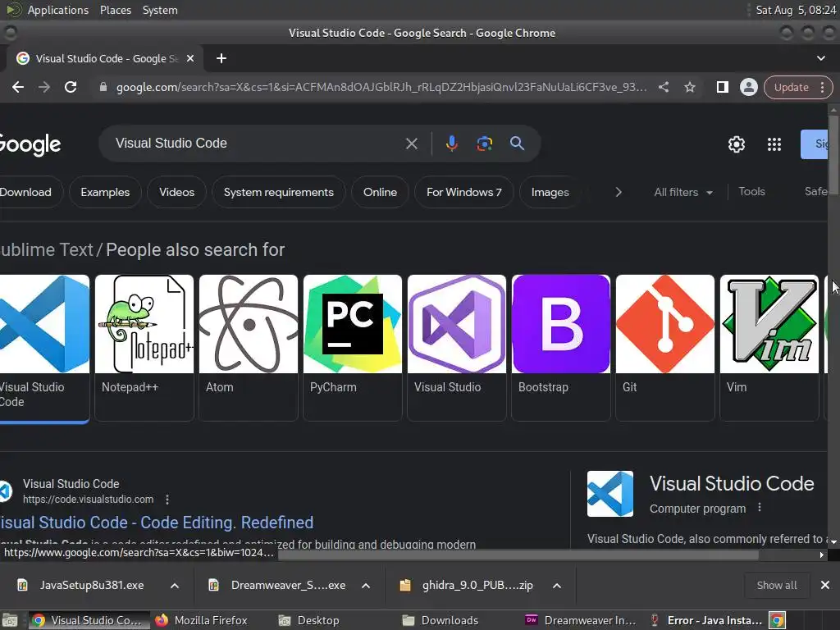Select the Bootstrap card

click(x=561, y=348)
